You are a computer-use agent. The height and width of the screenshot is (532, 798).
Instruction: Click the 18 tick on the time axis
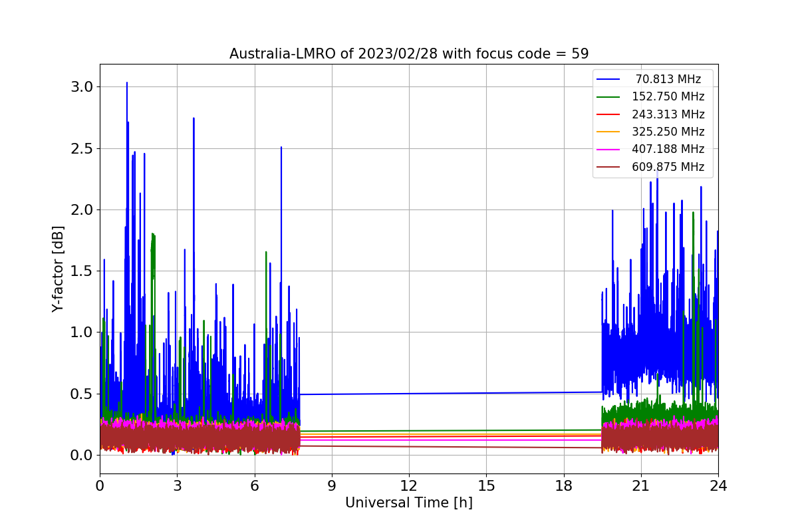pos(563,485)
